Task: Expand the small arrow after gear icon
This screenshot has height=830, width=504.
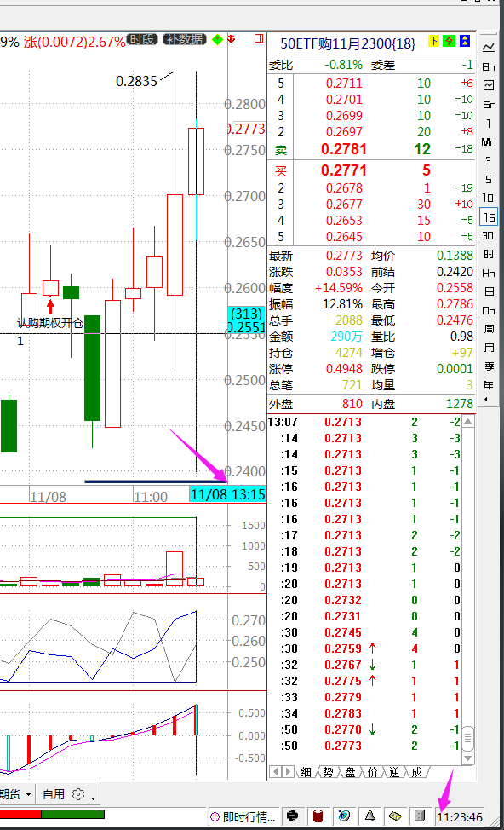Action: (93, 798)
